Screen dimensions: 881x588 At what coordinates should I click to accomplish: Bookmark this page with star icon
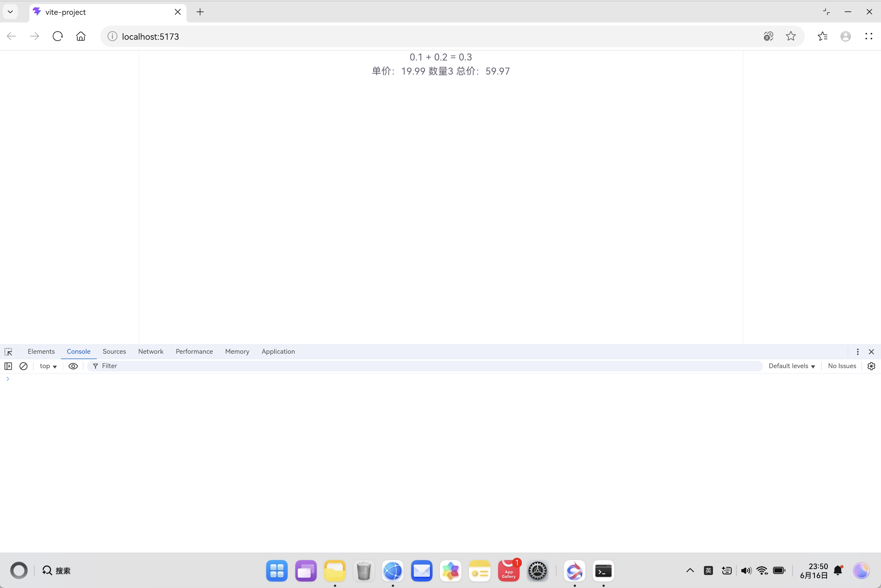pos(790,36)
